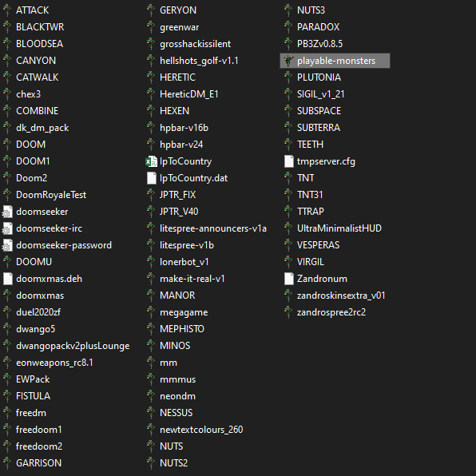Click the Zandronum blank document icon
Screen dimensions: 476x476
tap(288, 279)
